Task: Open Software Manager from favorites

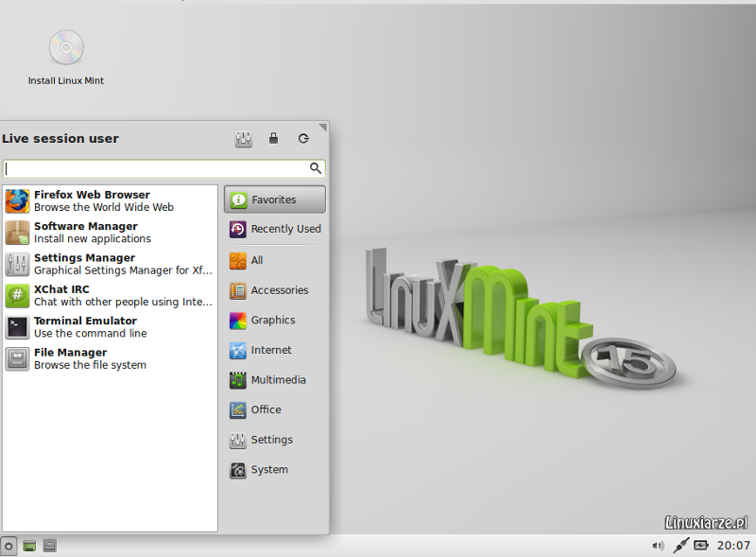Action: pyautogui.click(x=110, y=233)
